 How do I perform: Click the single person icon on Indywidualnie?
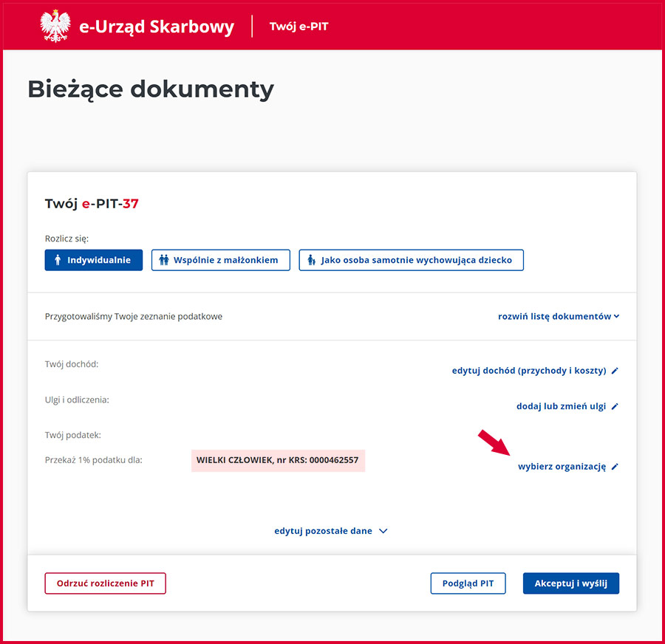pyautogui.click(x=58, y=260)
